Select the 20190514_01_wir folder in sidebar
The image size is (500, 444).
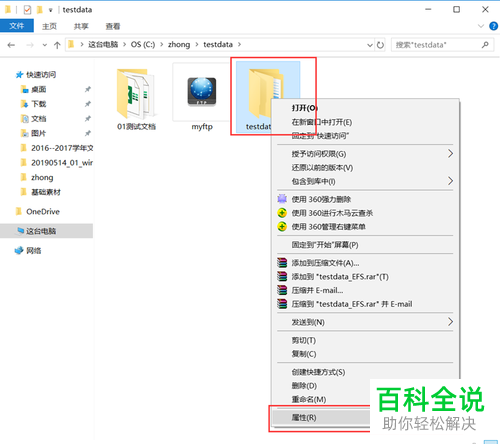pos(62,163)
